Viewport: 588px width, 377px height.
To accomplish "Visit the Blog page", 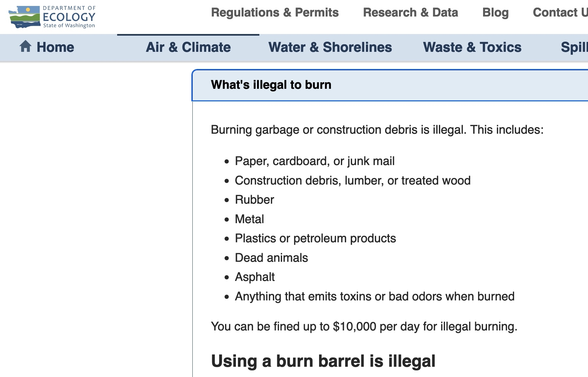I will pyautogui.click(x=495, y=13).
